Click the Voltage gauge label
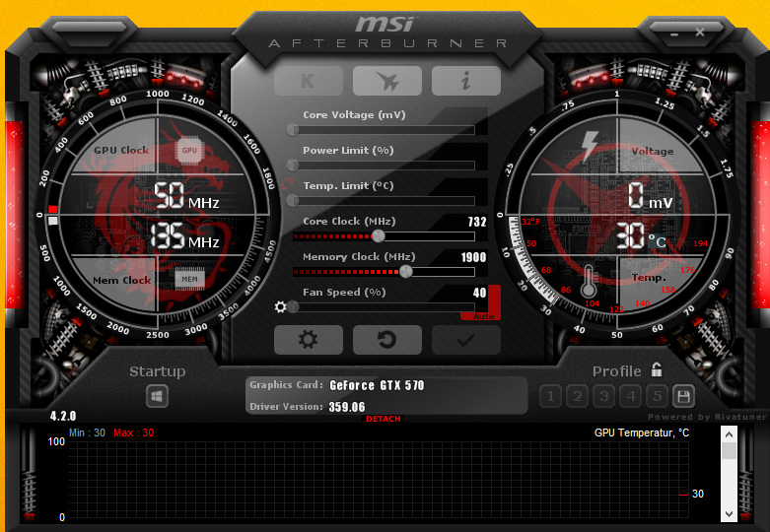Viewport: 770px width, 532px height. 653,151
